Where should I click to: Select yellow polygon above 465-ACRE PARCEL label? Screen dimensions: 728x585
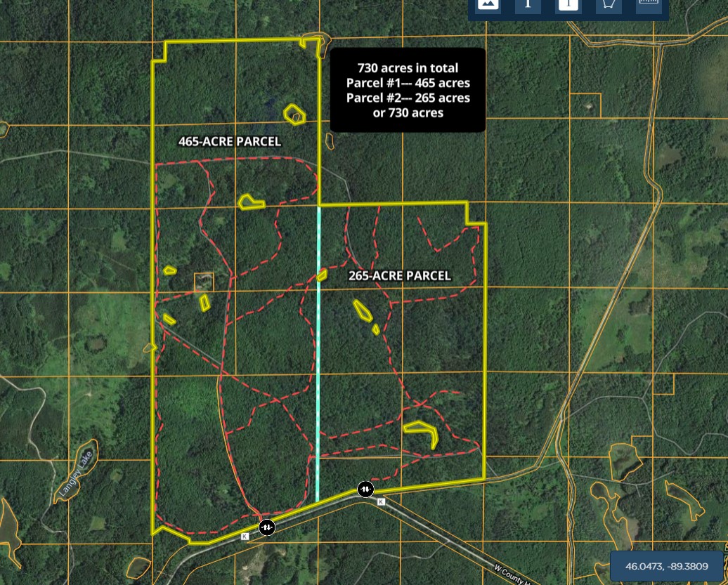pyautogui.click(x=294, y=114)
